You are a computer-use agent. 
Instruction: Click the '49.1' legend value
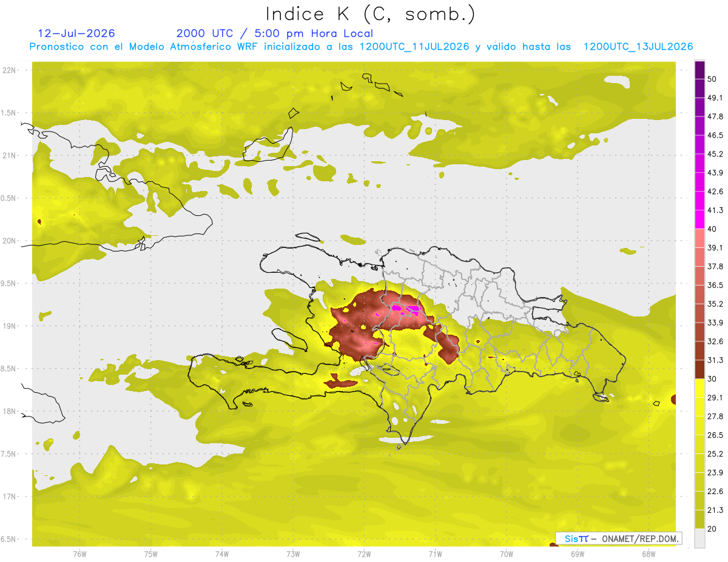pyautogui.click(x=715, y=98)
